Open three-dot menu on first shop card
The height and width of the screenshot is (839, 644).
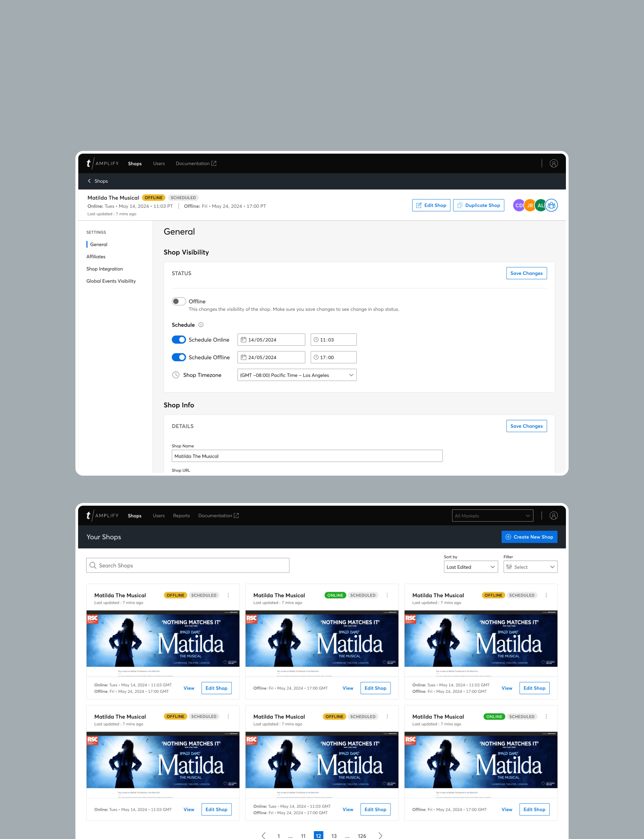click(x=228, y=595)
